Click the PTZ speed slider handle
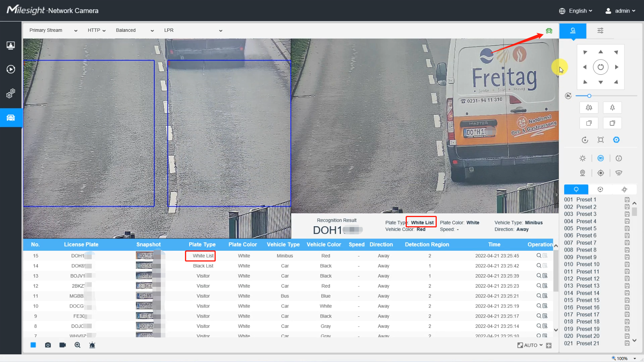 (589, 96)
